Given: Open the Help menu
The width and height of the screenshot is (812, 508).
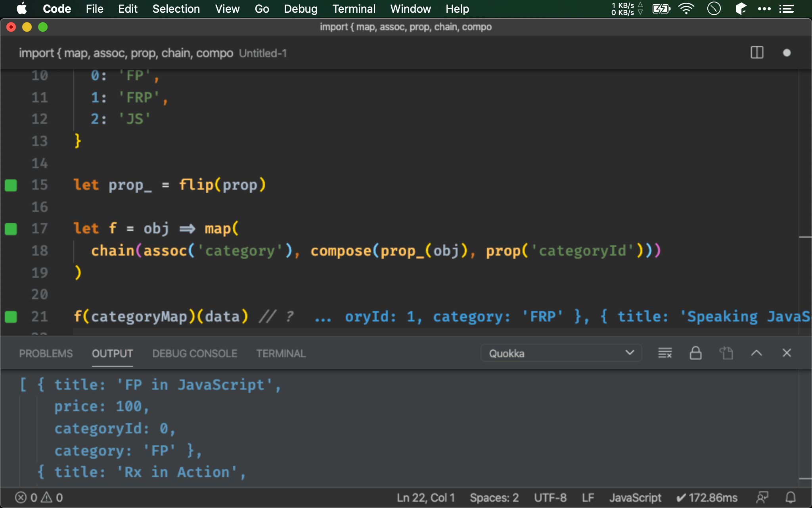Looking at the screenshot, I should (457, 9).
